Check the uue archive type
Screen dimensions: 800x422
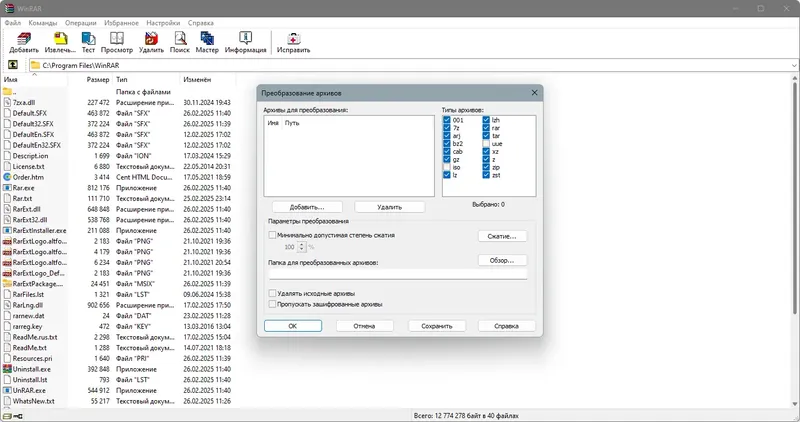486,144
